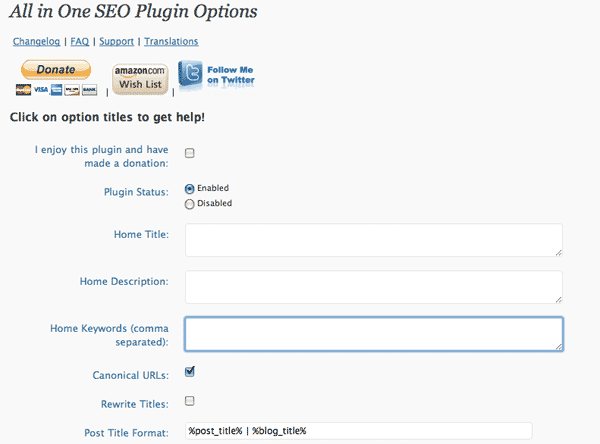Image resolution: width=600 pixels, height=444 pixels.
Task: Open the Amazon Wish List badge
Action: [139, 78]
